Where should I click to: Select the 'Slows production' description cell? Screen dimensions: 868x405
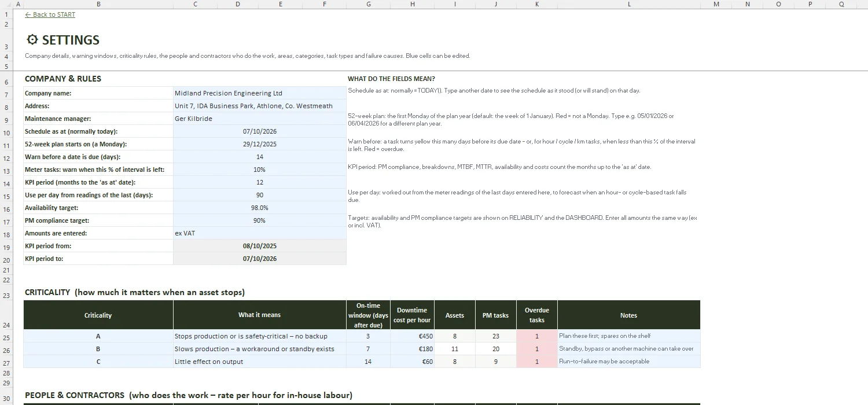coord(259,349)
